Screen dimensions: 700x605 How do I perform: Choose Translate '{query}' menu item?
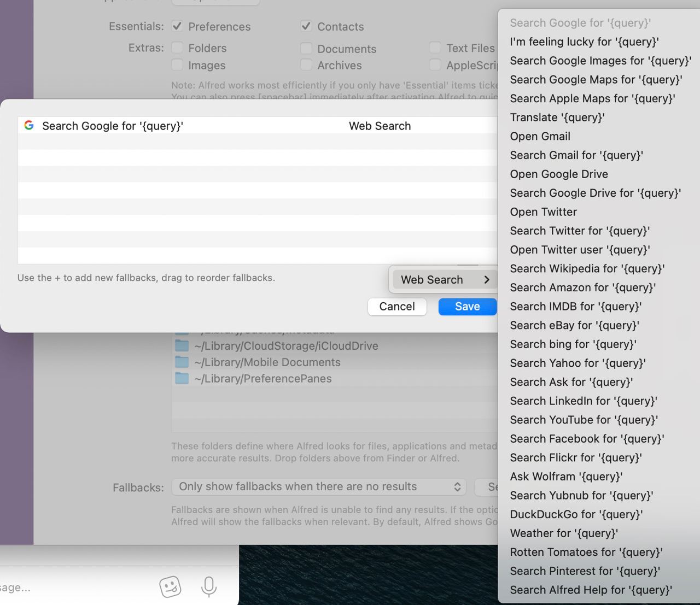coord(599,118)
